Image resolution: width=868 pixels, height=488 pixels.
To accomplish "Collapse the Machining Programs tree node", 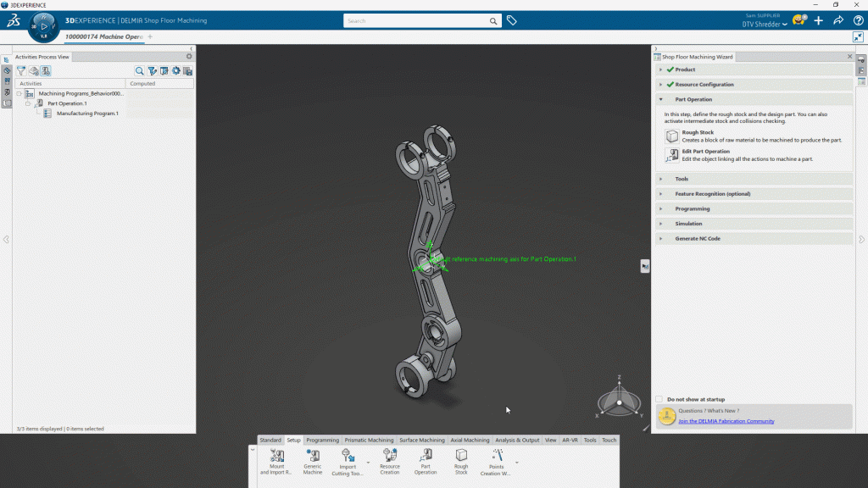I will pyautogui.click(x=19, y=93).
